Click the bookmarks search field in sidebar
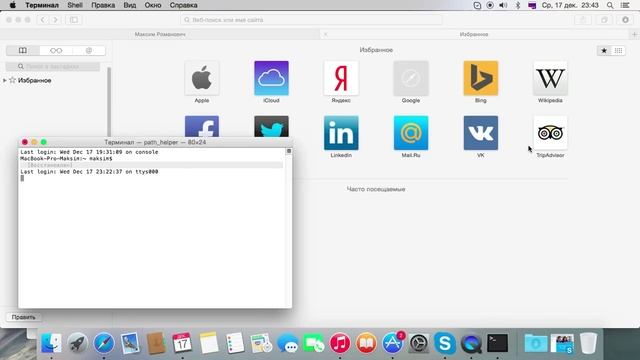Screen dimensions: 640x360 click(x=53, y=66)
